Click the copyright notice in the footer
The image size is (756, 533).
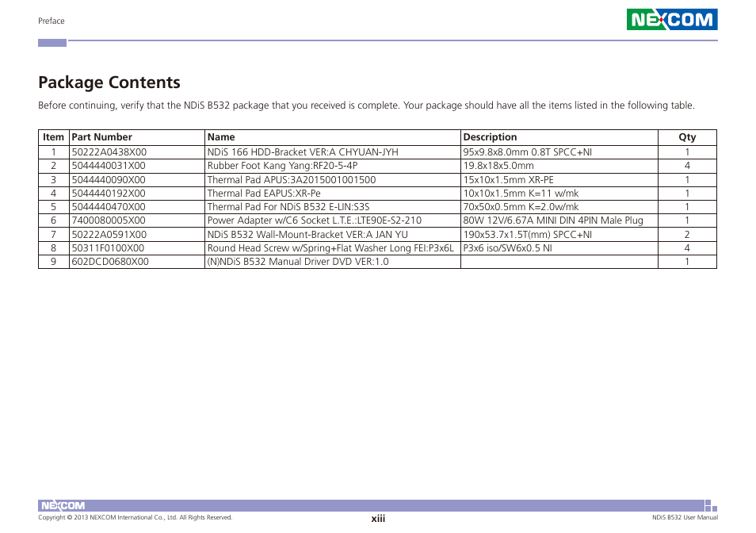(x=135, y=518)
